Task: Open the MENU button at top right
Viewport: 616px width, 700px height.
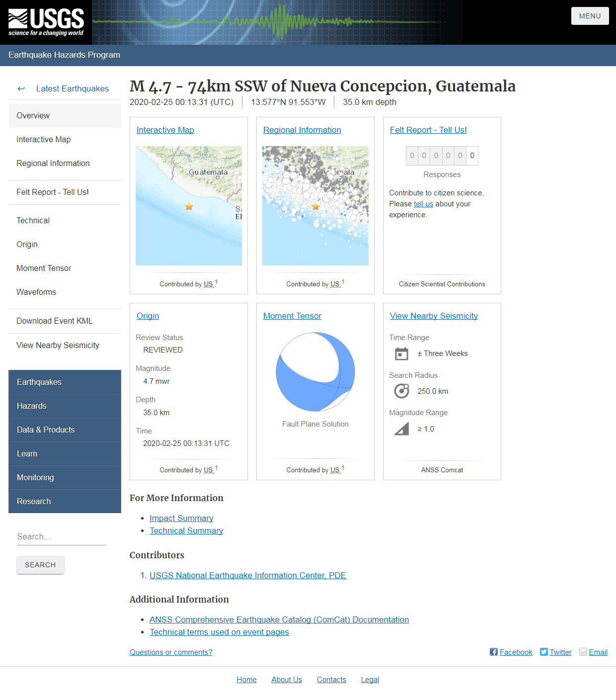Action: [x=590, y=16]
